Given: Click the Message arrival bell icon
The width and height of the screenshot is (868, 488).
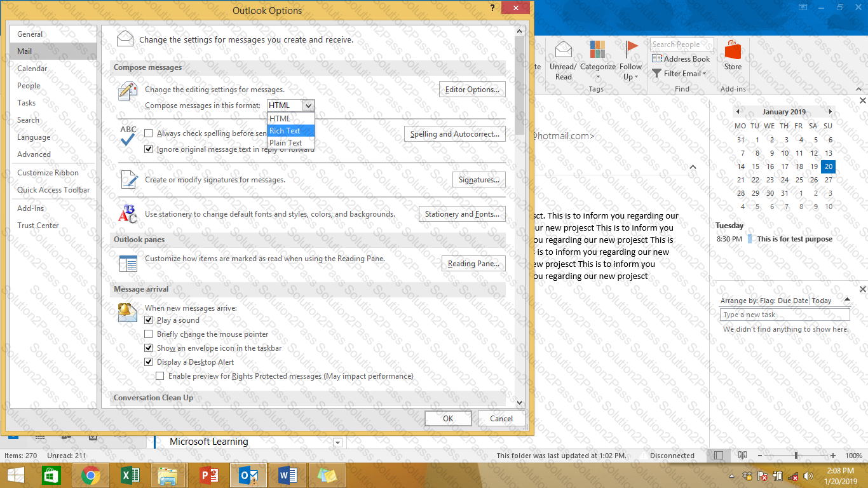Looking at the screenshot, I should pyautogui.click(x=128, y=313).
